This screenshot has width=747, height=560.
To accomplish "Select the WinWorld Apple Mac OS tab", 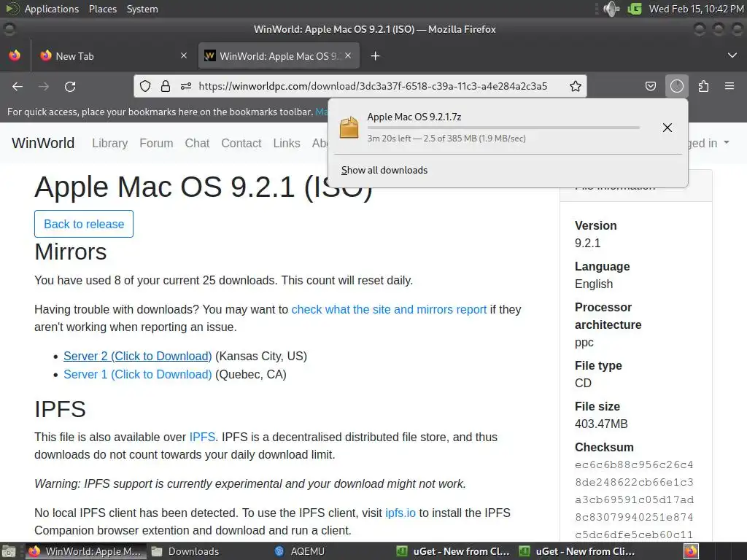I will click(x=279, y=56).
